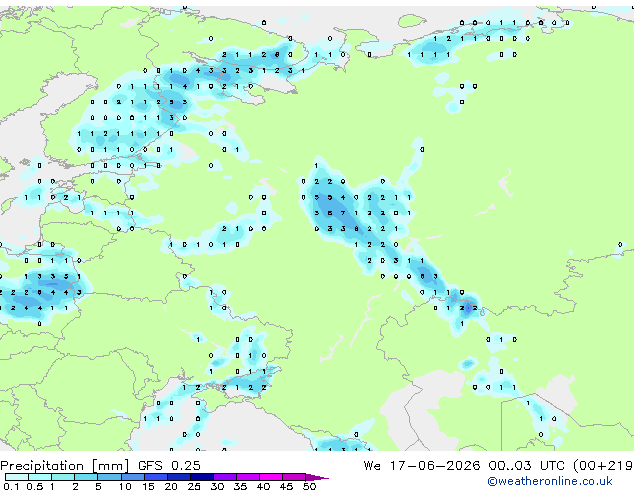Click the '35' legend scale label

[240, 486]
